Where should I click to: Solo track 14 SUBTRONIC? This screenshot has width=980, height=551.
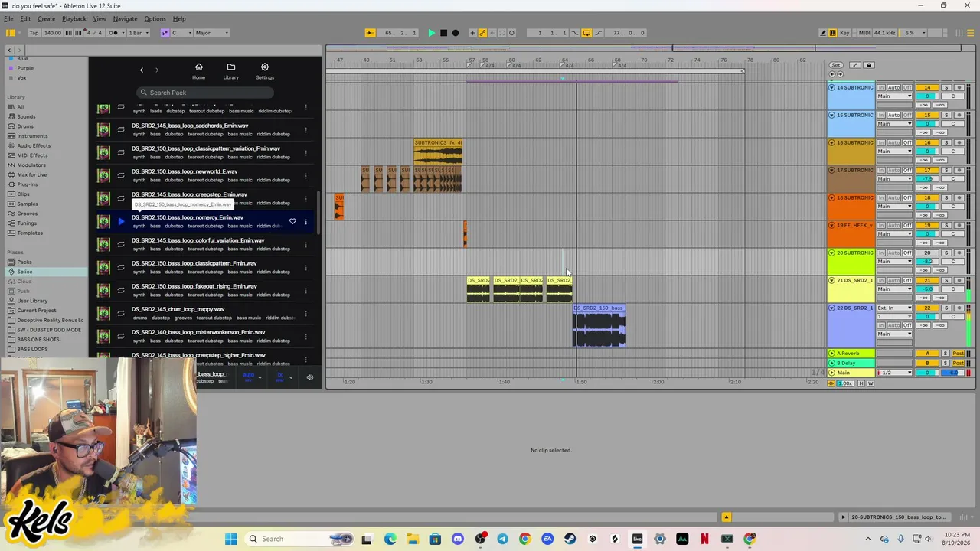click(946, 88)
